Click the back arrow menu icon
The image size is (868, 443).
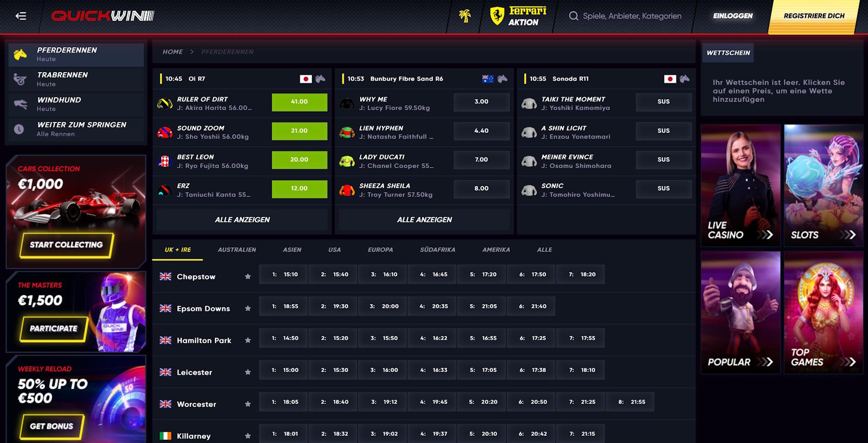click(x=21, y=16)
